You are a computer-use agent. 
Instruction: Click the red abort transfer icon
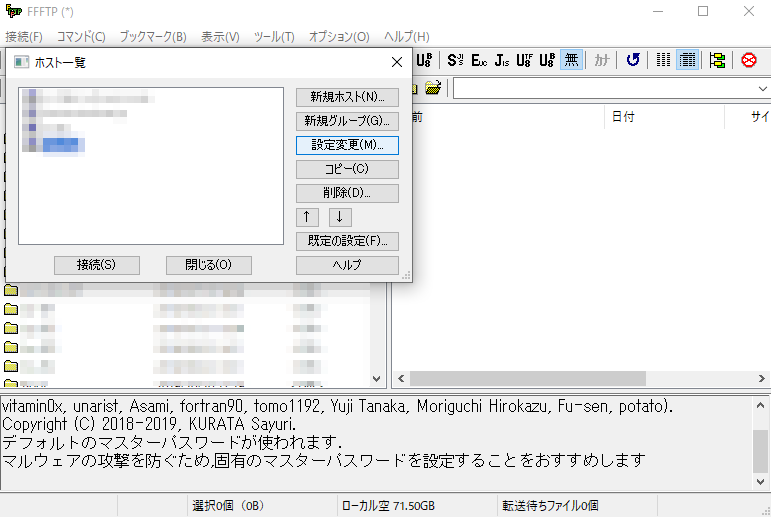coord(749,60)
